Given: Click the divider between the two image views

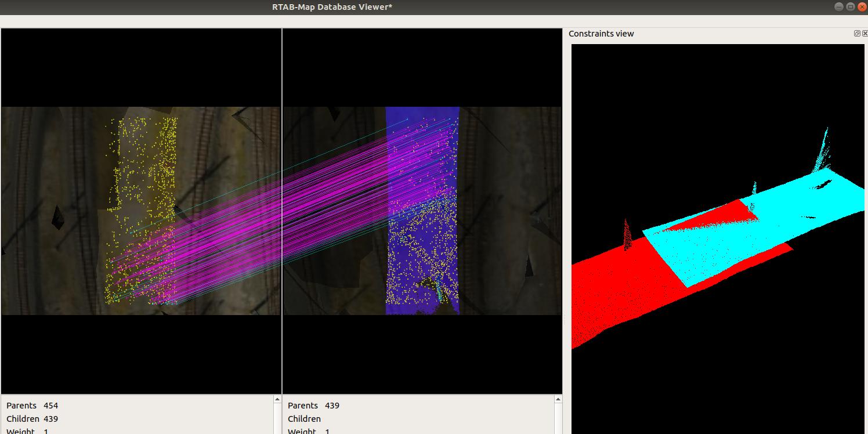Looking at the screenshot, I should (282, 211).
